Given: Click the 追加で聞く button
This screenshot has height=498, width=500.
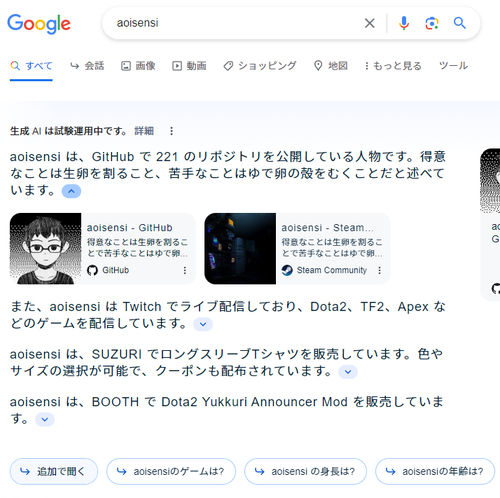Looking at the screenshot, I should click(x=54, y=471).
